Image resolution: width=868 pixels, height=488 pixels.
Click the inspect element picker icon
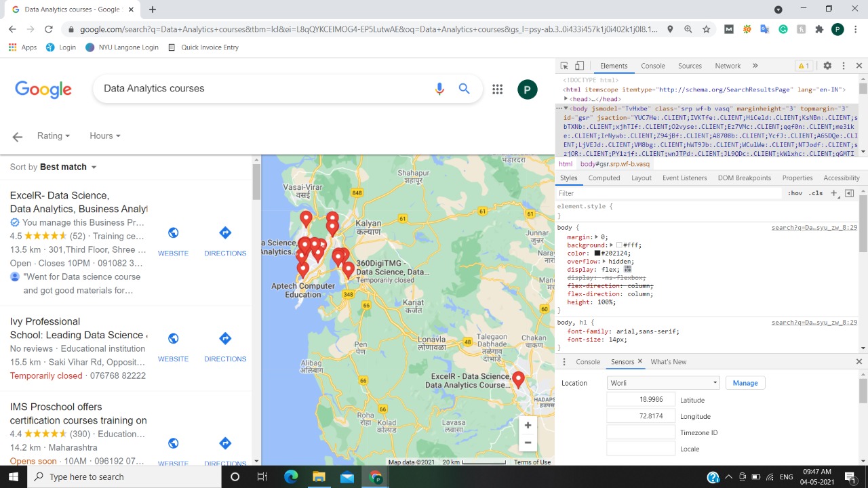tap(564, 66)
